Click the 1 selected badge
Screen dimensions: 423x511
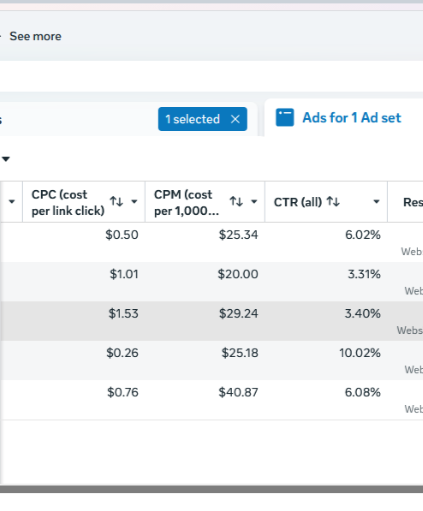pyautogui.click(x=202, y=119)
